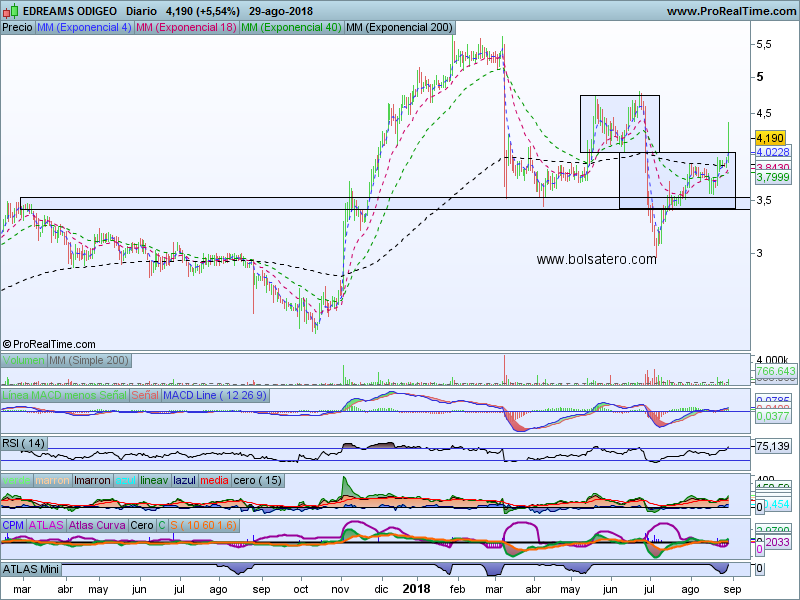Click the Diario timeframe in the title bar

pos(140,11)
